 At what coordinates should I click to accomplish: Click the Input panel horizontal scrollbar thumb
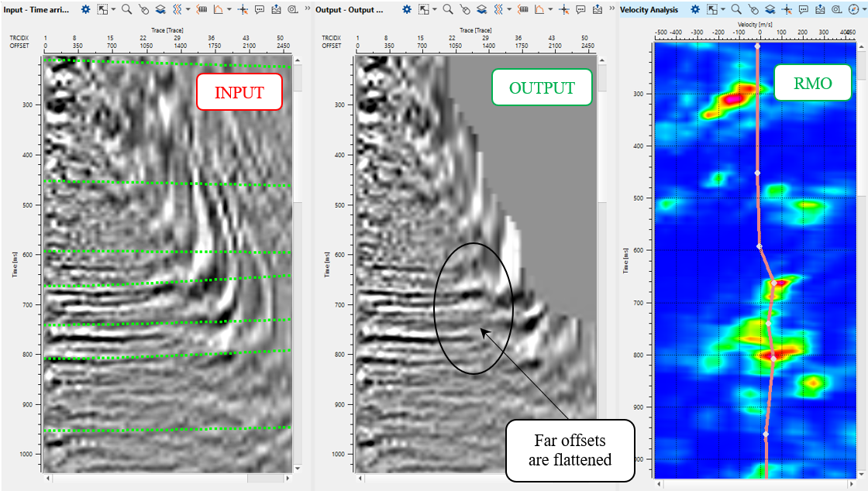[x=265, y=479]
